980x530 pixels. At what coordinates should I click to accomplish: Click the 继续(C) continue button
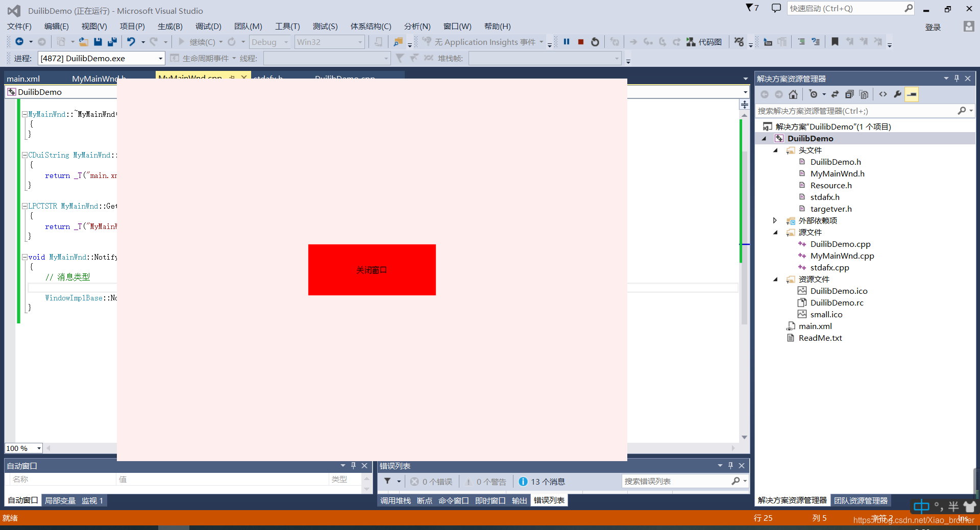(198, 42)
